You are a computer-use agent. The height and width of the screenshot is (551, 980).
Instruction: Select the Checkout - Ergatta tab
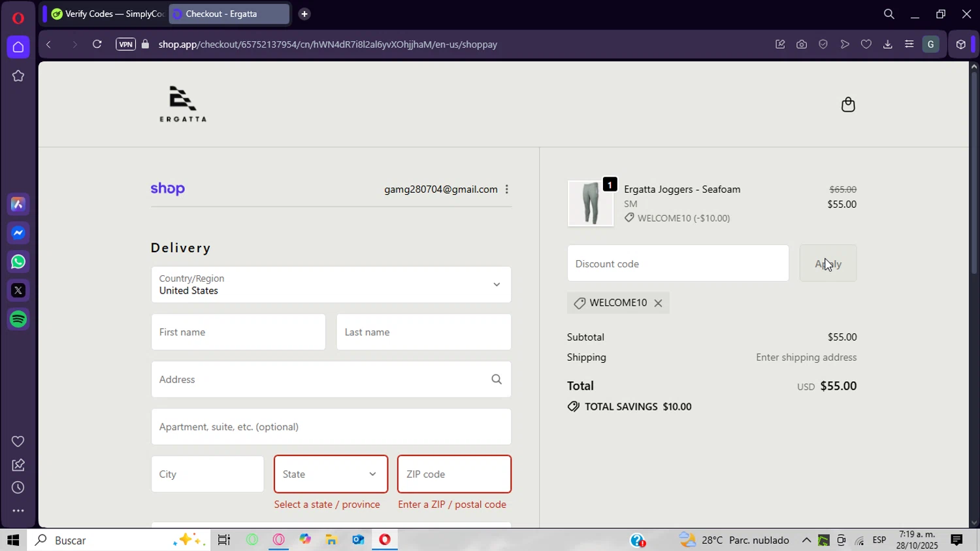coord(229,14)
